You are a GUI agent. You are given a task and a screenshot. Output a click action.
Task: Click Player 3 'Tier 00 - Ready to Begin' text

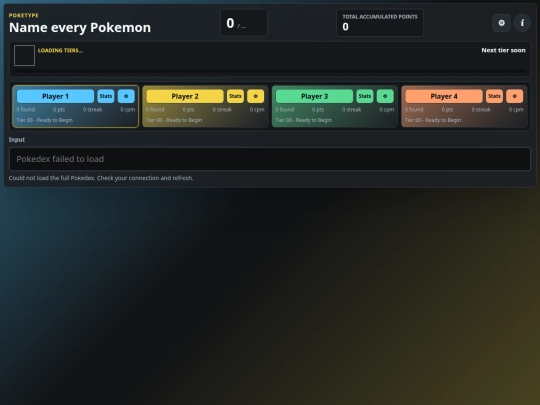pyautogui.click(x=303, y=120)
